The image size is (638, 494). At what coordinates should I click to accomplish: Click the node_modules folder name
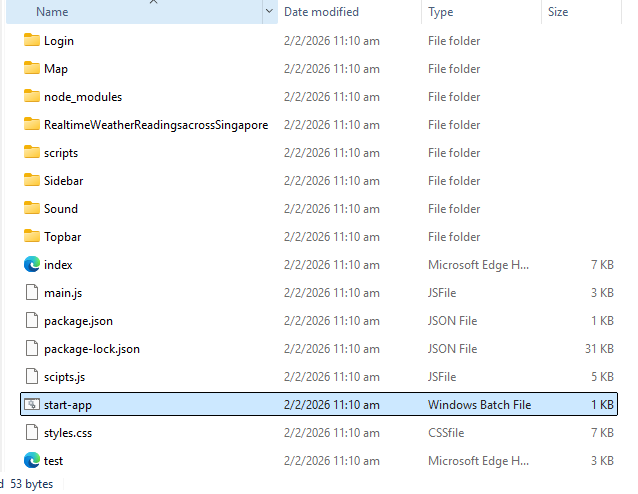point(83,97)
